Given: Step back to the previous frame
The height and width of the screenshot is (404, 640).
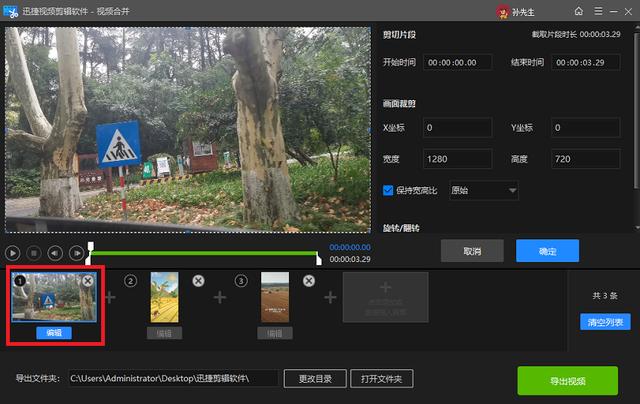Looking at the screenshot, I should 55,253.
